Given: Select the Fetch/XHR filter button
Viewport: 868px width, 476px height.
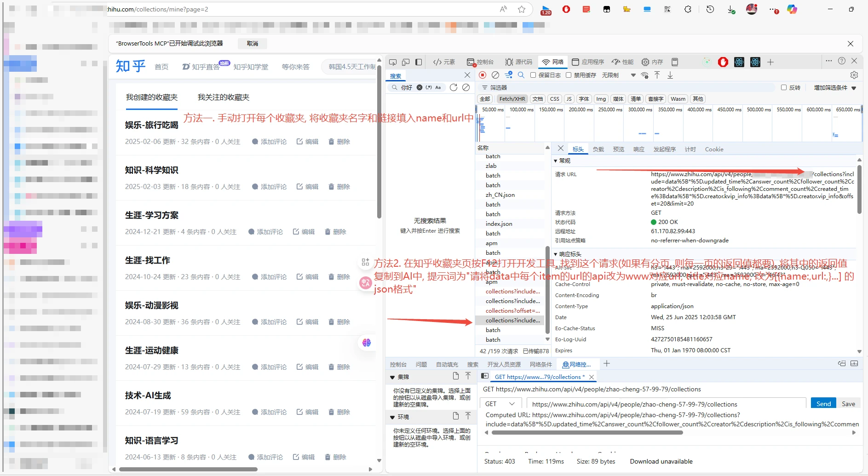Looking at the screenshot, I should coord(512,99).
